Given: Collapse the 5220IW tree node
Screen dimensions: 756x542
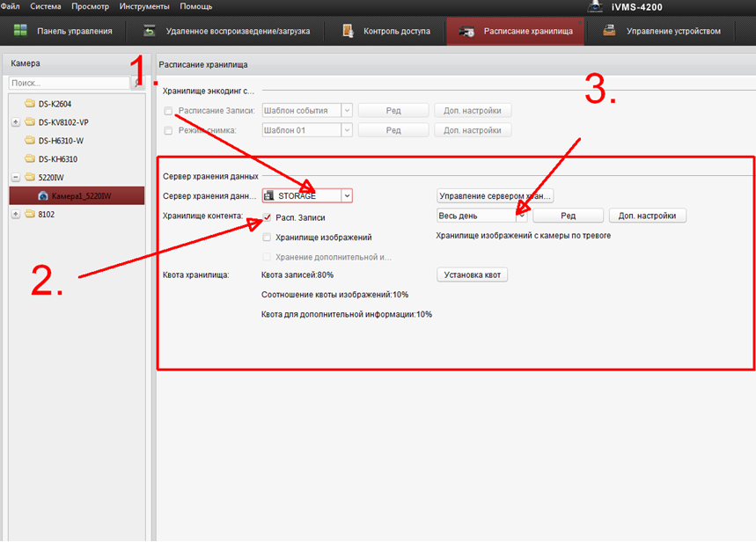Looking at the screenshot, I should pos(16,177).
